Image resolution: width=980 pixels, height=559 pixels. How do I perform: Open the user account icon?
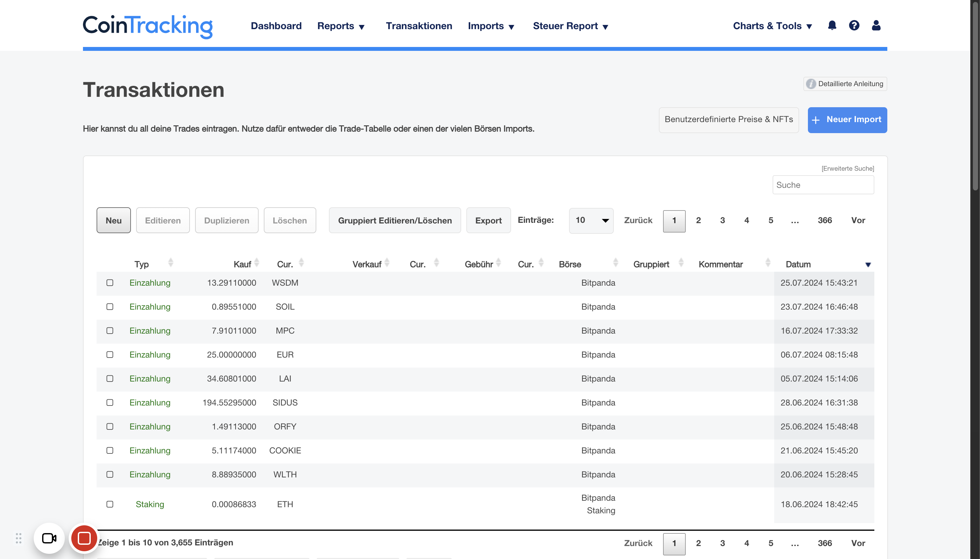[x=876, y=25]
